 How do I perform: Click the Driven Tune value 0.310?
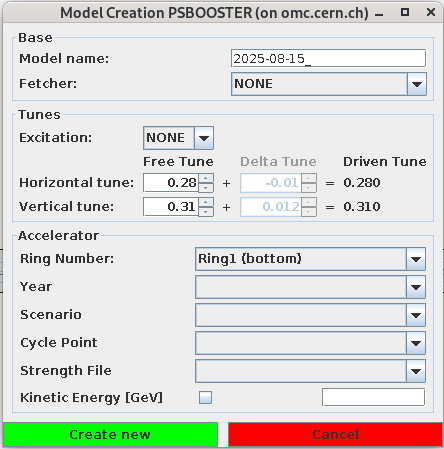coord(362,207)
